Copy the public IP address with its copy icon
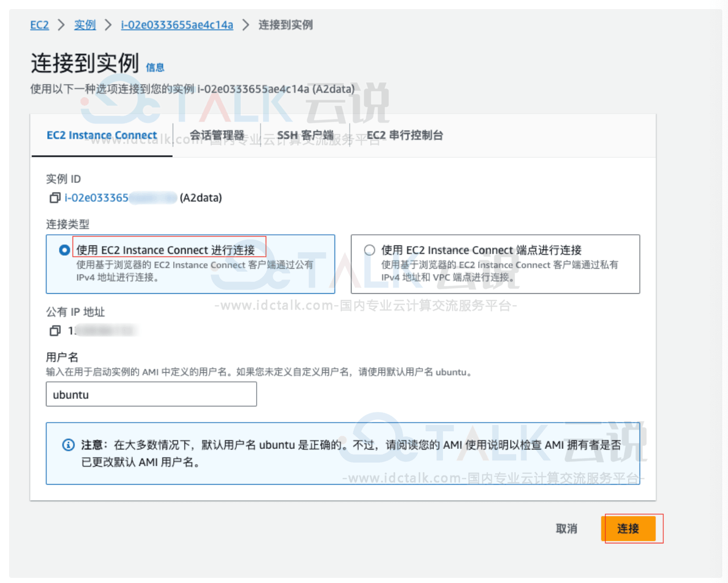 55,330
